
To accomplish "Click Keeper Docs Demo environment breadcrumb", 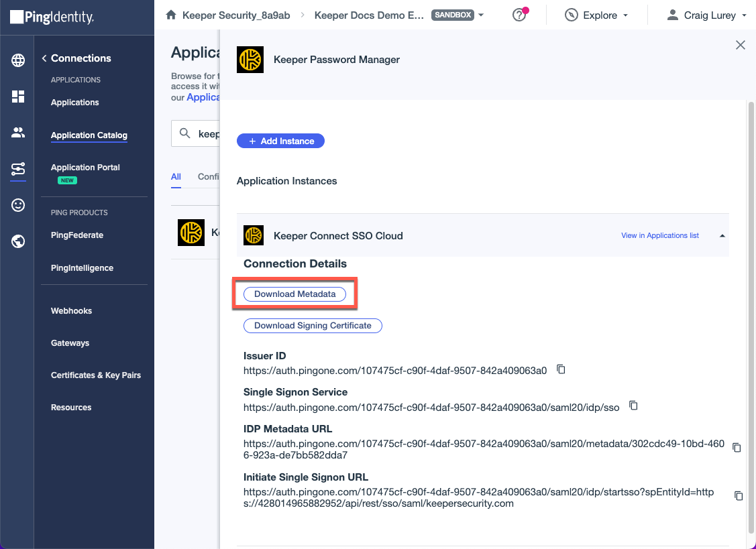I will tap(370, 15).
